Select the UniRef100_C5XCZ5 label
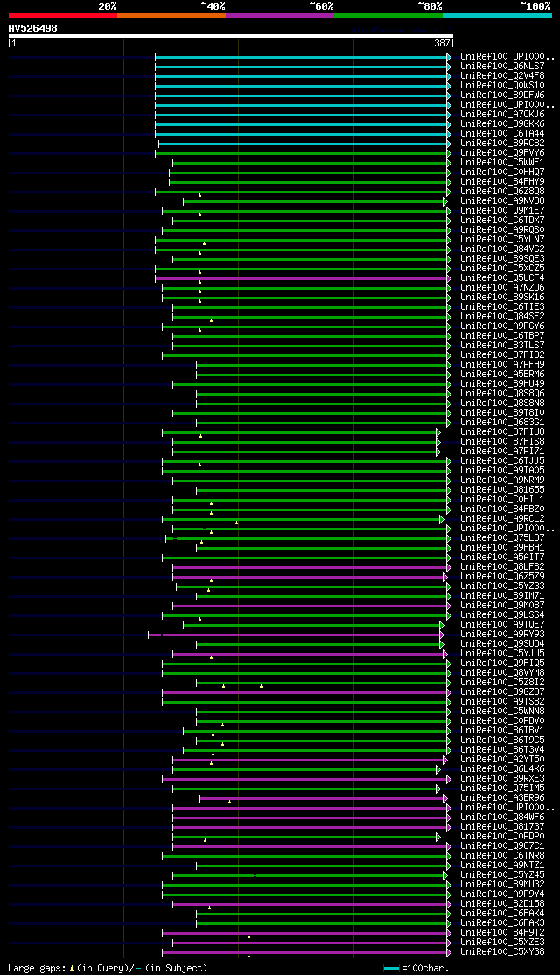This screenshot has width=560, height=975. pos(503,269)
